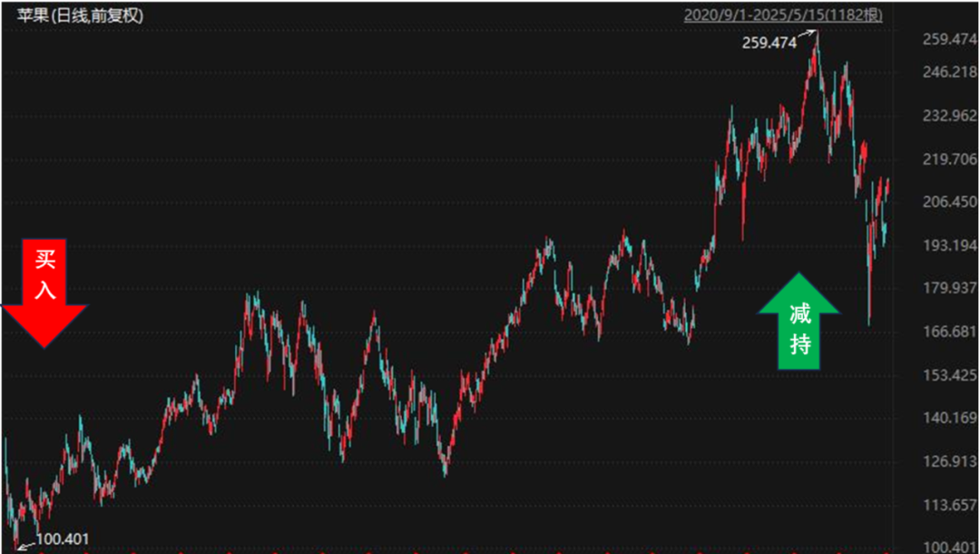The height and width of the screenshot is (554, 980).
Task: Click the 232.962 price axis value
Action: tap(950, 115)
